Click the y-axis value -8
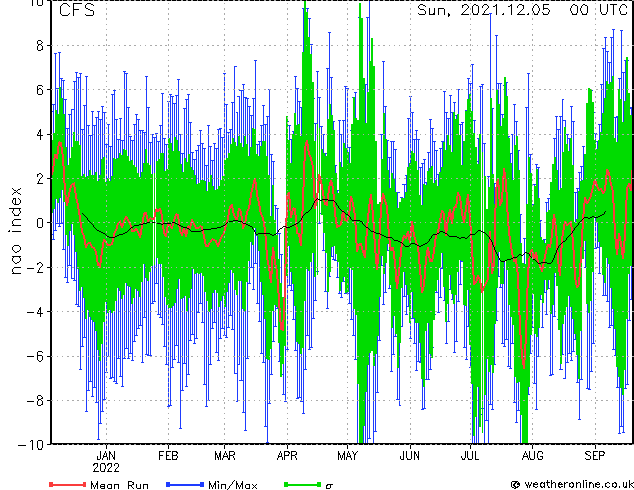The height and width of the screenshot is (490, 634). (x=35, y=401)
